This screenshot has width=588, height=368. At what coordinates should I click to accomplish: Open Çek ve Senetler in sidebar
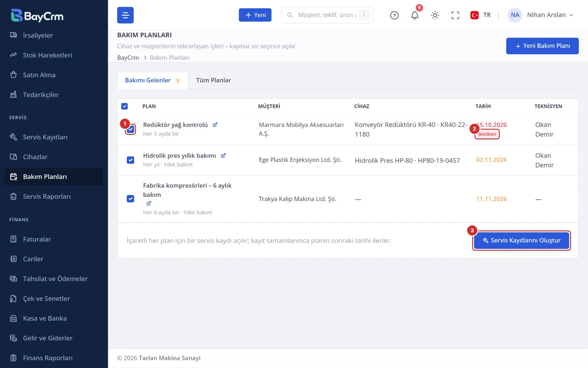click(54, 299)
